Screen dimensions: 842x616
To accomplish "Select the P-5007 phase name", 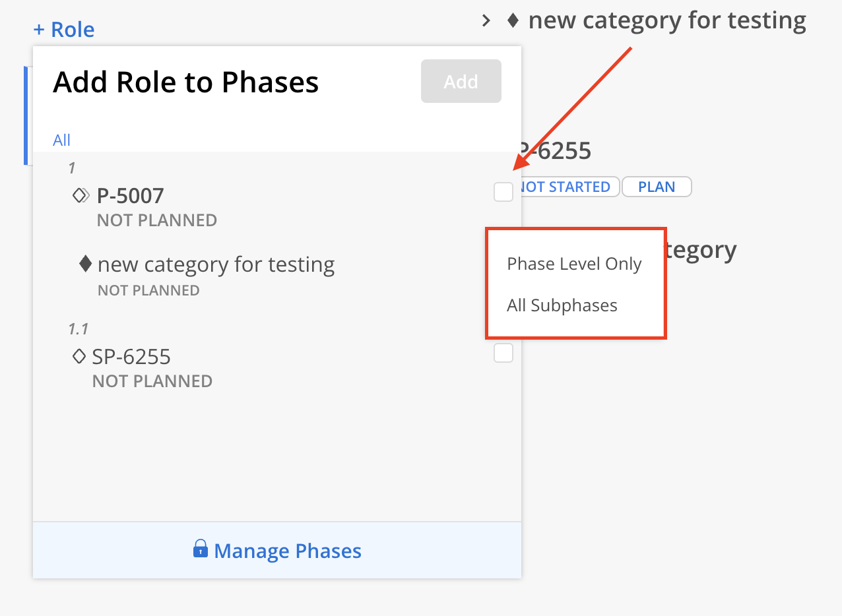I will pyautogui.click(x=130, y=196).
